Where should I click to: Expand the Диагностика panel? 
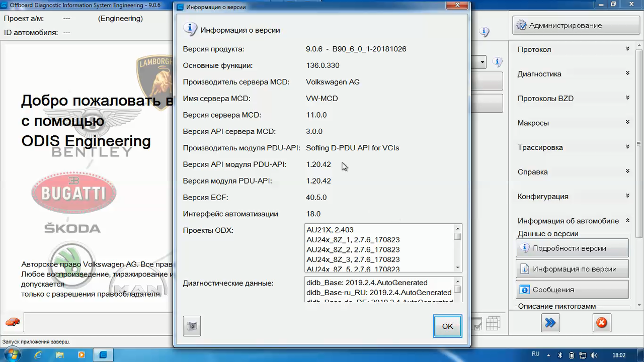[574, 74]
